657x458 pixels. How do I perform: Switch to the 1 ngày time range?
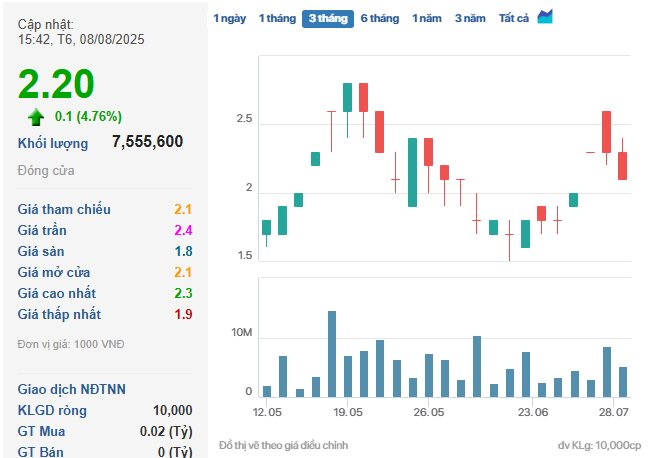click(x=229, y=18)
